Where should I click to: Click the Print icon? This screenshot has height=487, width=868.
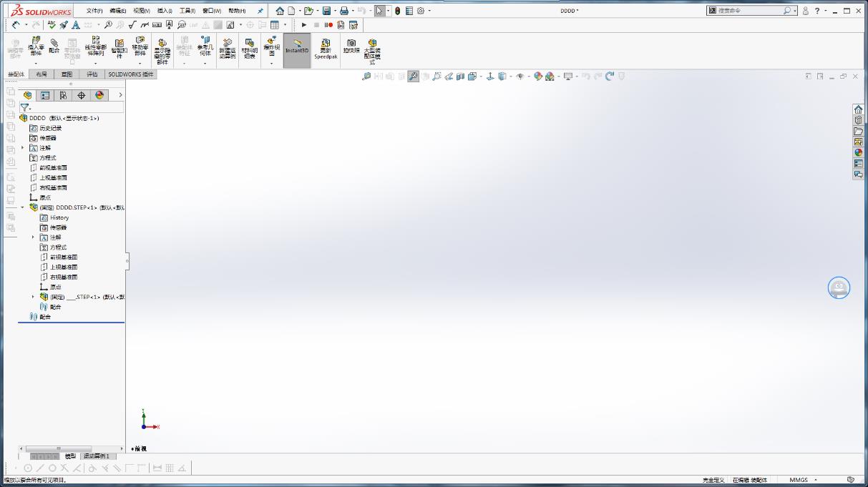pyautogui.click(x=344, y=11)
